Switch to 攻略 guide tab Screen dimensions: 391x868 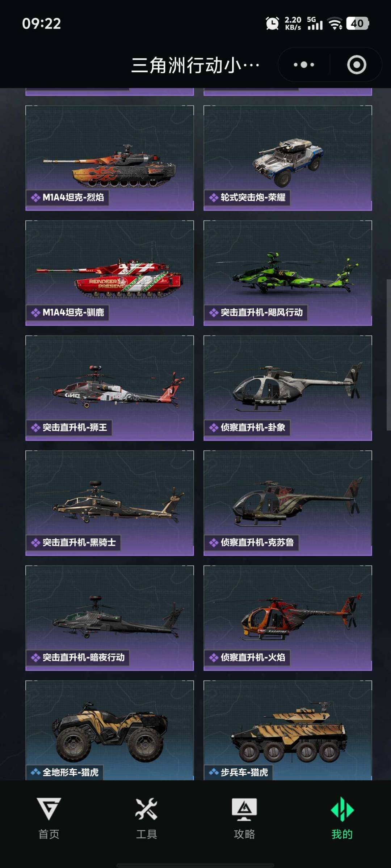pyautogui.click(x=244, y=818)
